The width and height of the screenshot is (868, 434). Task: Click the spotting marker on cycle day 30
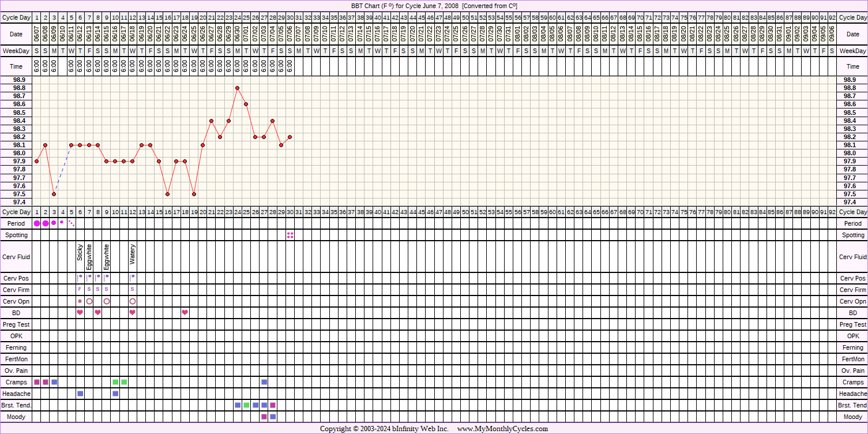point(290,235)
